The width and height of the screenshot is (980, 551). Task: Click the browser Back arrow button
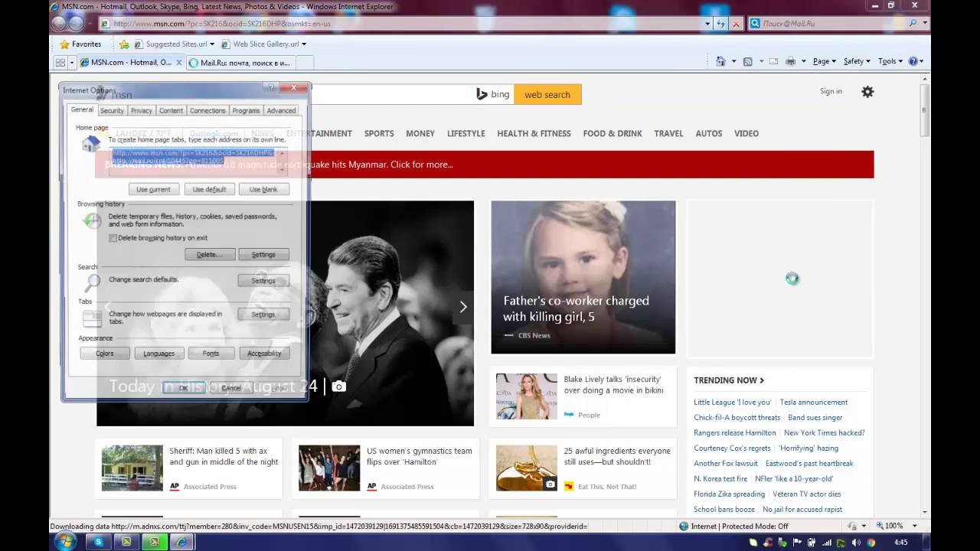coord(59,23)
